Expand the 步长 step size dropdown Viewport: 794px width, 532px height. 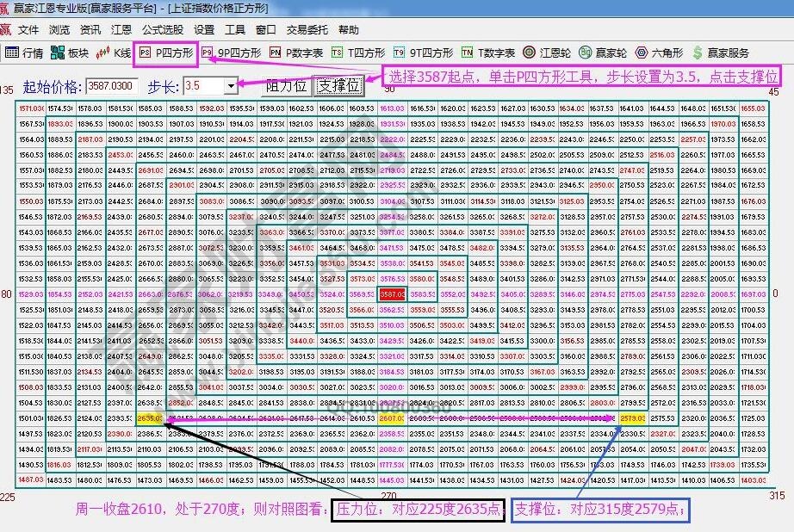tap(230, 86)
